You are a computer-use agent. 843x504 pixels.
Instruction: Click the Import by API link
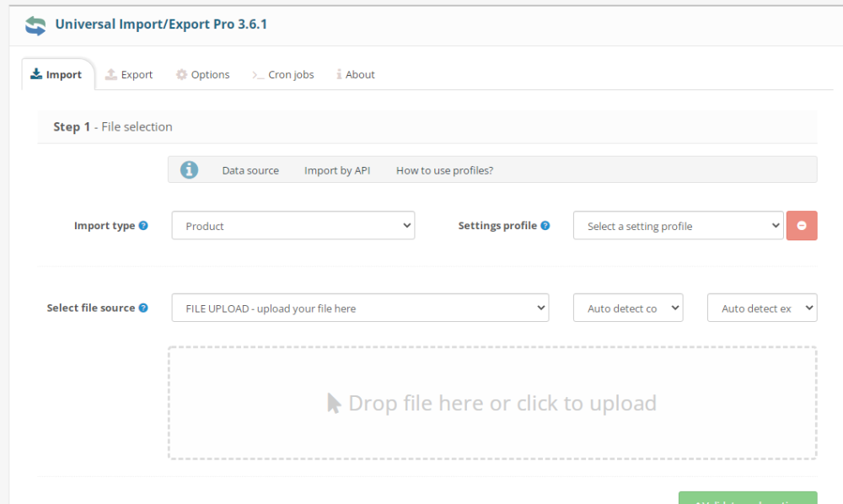click(x=337, y=170)
